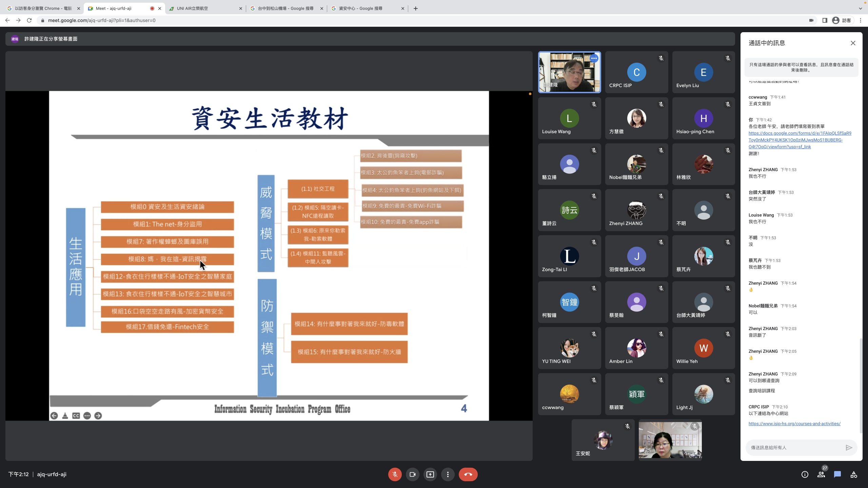Open the activities icon at the bottom right
868x488 pixels.
853,474
